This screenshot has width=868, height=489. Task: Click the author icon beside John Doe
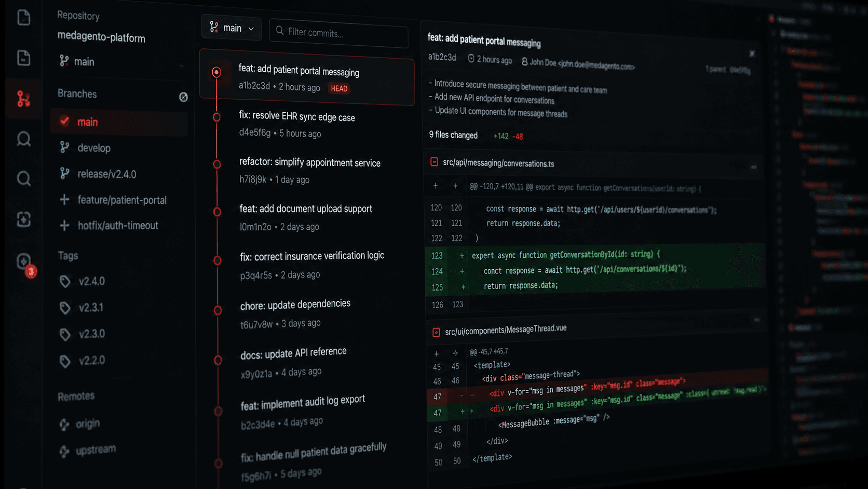click(524, 61)
